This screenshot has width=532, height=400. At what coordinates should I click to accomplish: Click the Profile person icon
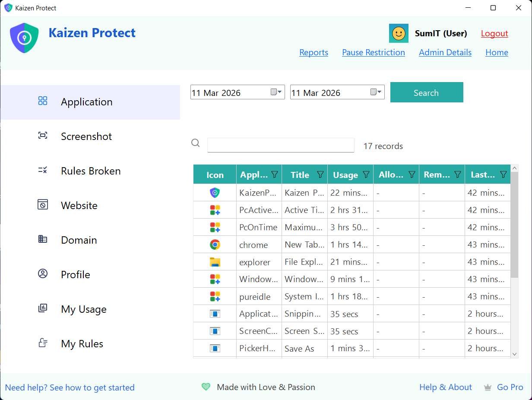click(x=42, y=274)
